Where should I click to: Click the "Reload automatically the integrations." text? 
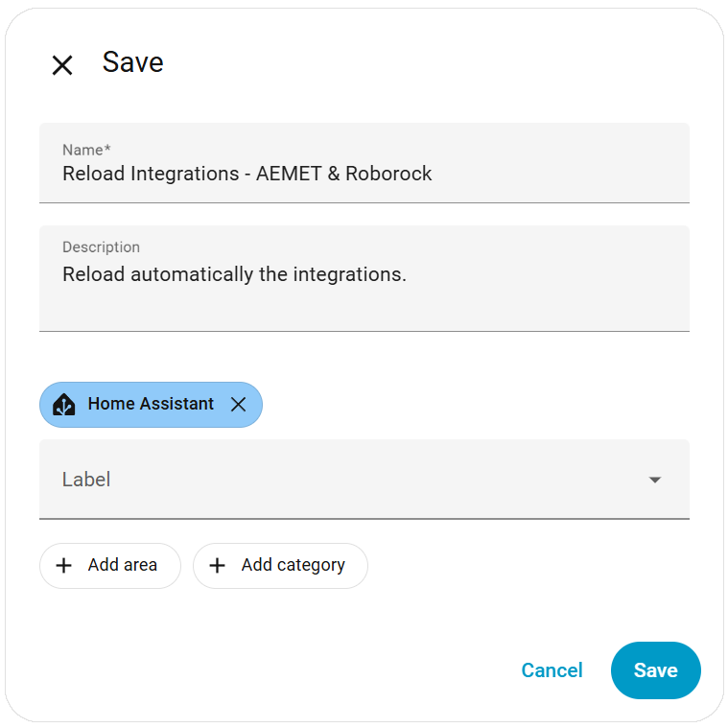(234, 274)
